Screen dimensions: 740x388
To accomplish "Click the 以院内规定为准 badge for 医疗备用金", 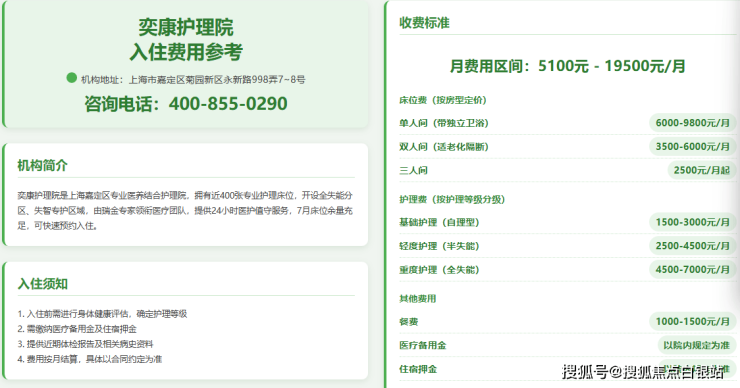I will (697, 345).
